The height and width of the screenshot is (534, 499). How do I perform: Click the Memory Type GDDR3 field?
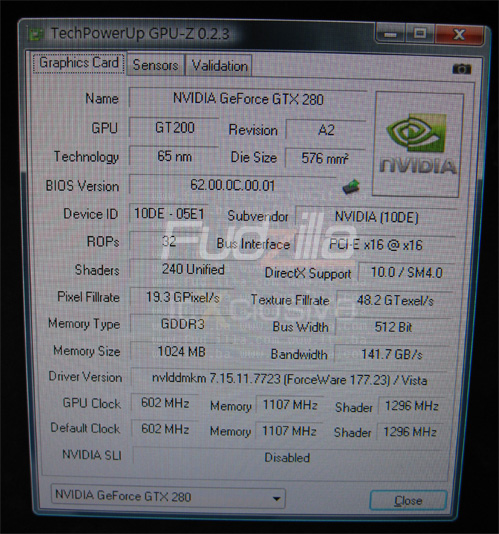pyautogui.click(x=182, y=324)
